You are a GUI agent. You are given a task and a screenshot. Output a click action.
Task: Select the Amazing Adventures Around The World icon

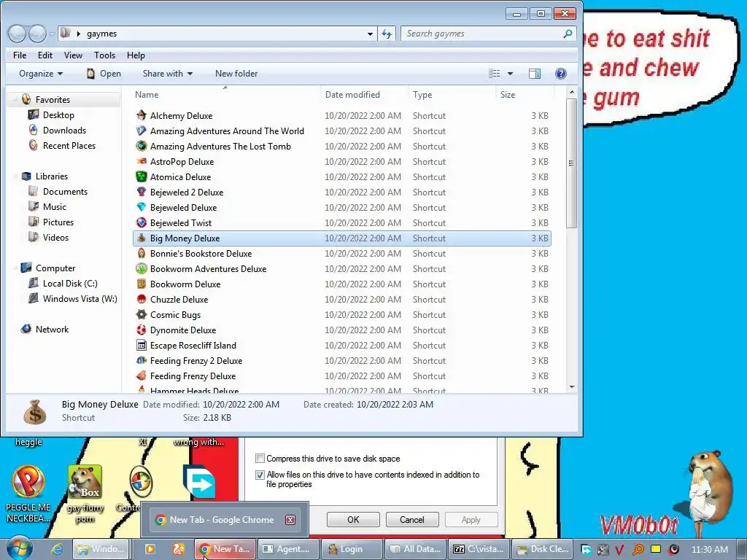tap(142, 131)
